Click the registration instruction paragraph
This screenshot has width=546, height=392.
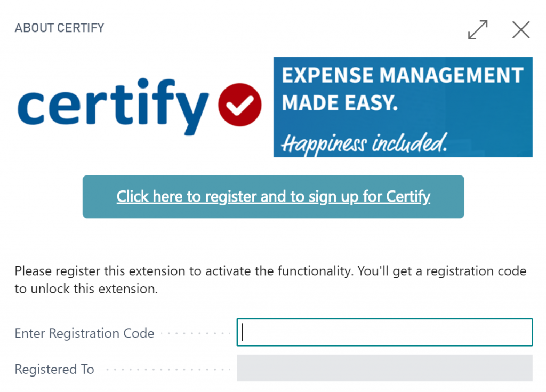click(267, 279)
